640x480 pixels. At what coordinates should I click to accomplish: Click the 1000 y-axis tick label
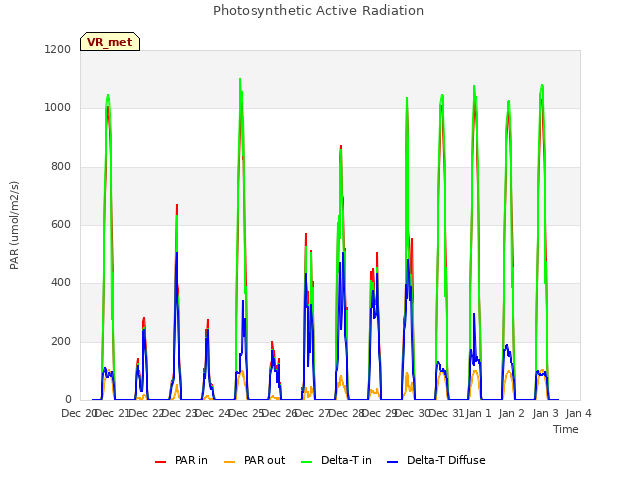tap(58, 108)
